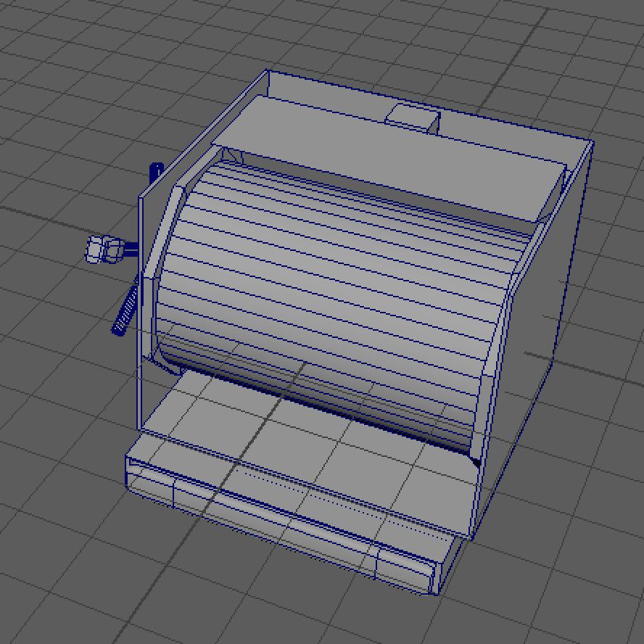The width and height of the screenshot is (644, 644).
Task: Select the small blue pin above the nut
Action: 156,174
